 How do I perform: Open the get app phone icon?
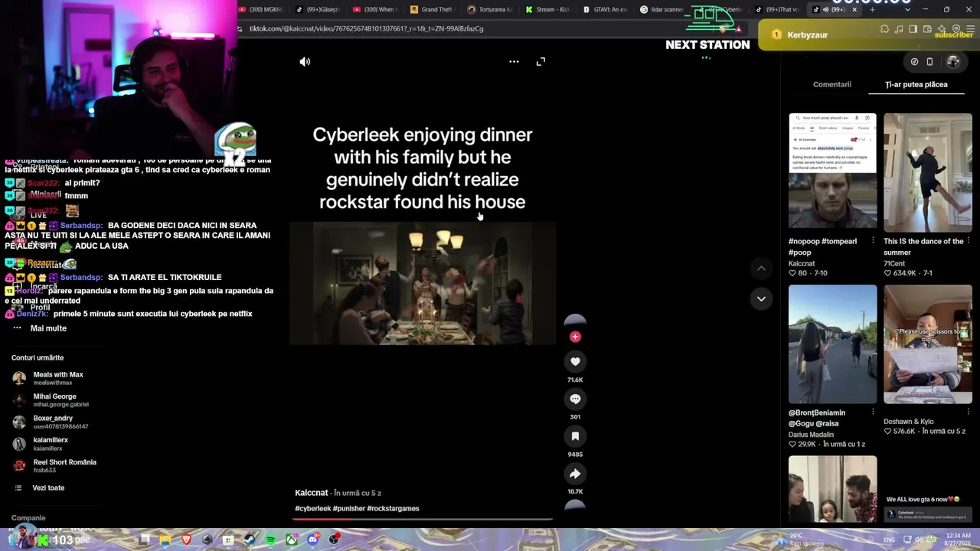[x=929, y=62]
